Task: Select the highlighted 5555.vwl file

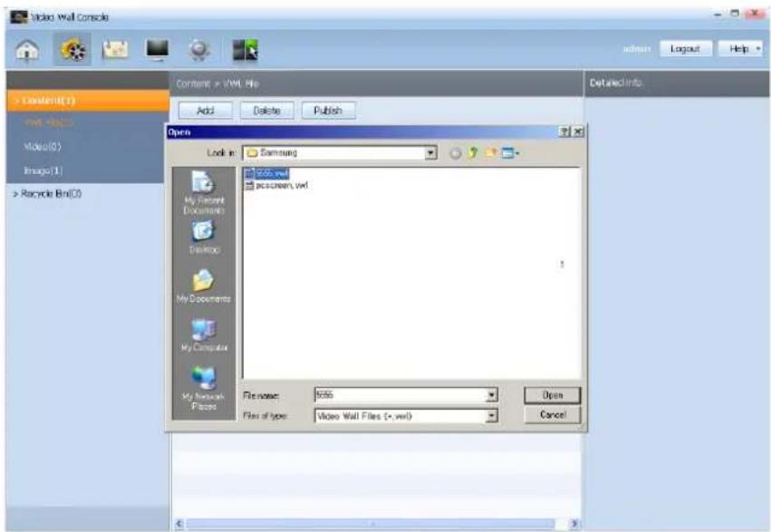Action: click(266, 174)
